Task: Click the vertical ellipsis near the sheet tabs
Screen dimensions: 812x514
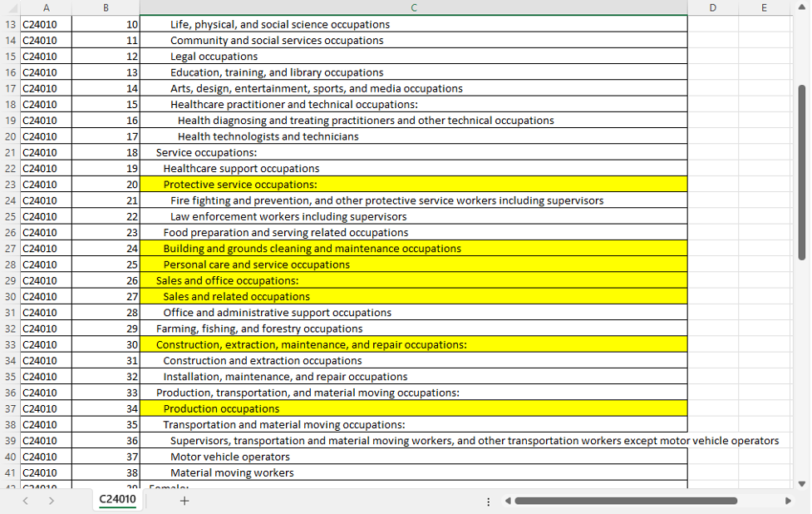Action: tap(488, 501)
